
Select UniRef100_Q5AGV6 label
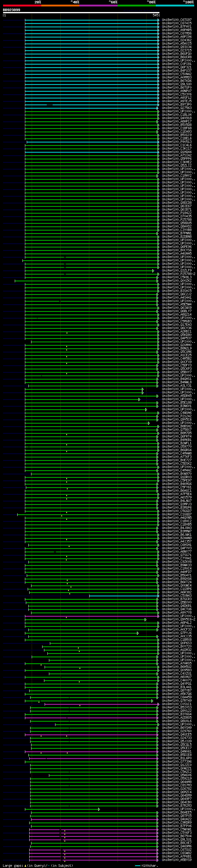tap(176, 775)
